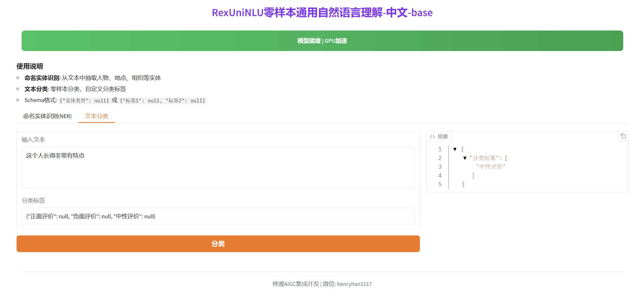Click the braces icon beside 结果 label
Viewport: 644px width, 307px height.
coord(432,136)
